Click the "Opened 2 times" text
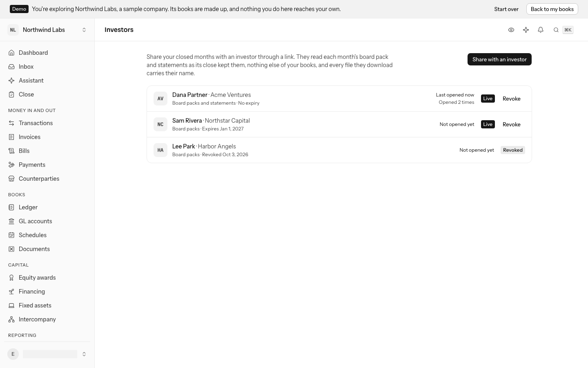Screen dimensions: 588x368 tap(457, 102)
